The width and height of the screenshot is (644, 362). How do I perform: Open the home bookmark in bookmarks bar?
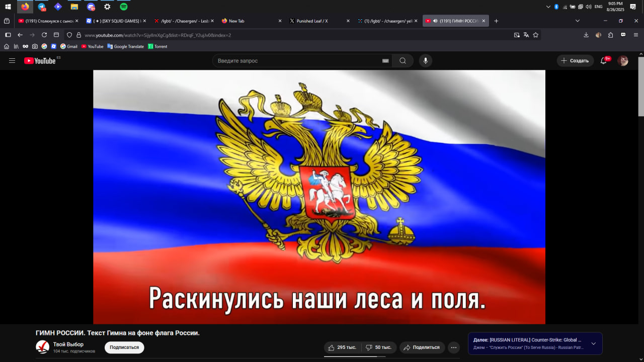click(x=7, y=46)
